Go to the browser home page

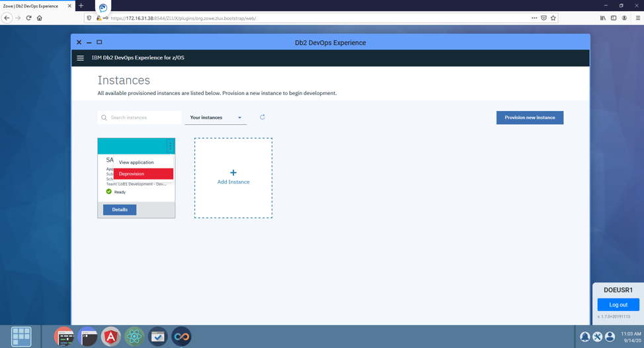40,18
